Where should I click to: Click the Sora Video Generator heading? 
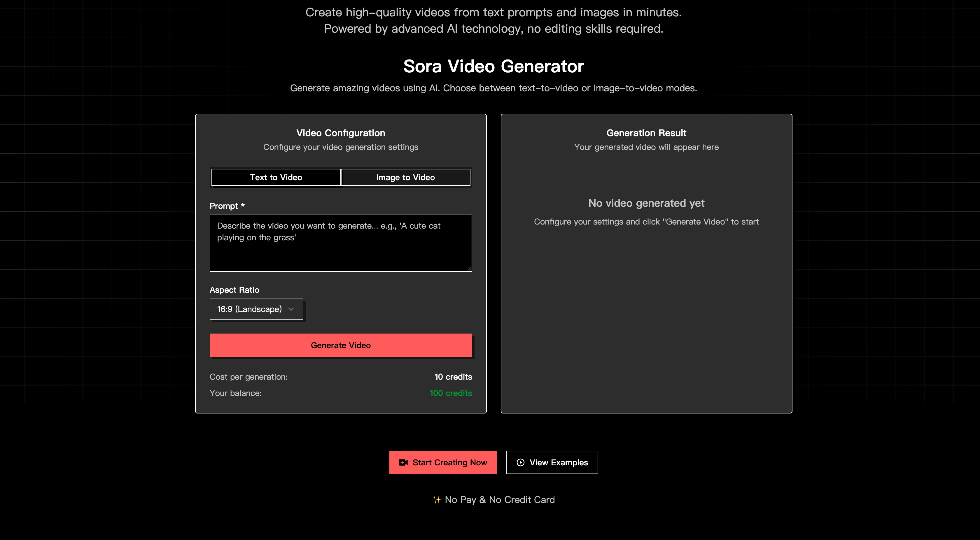click(x=494, y=66)
